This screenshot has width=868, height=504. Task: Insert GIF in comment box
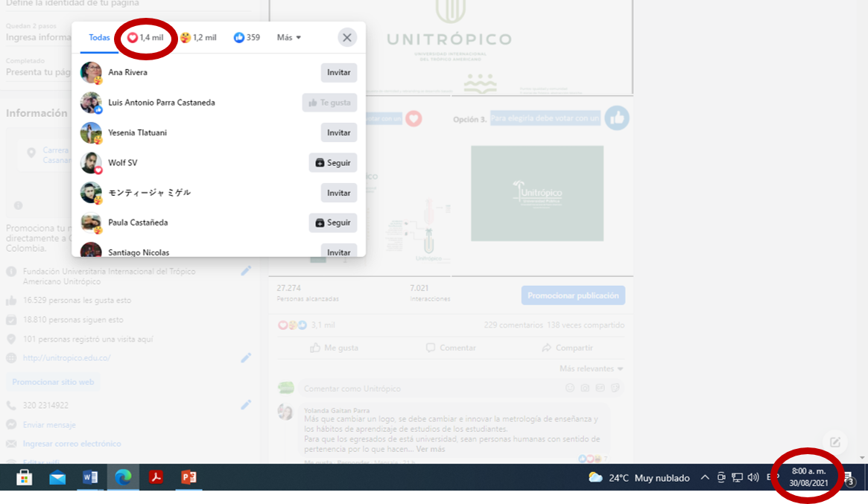tap(600, 388)
